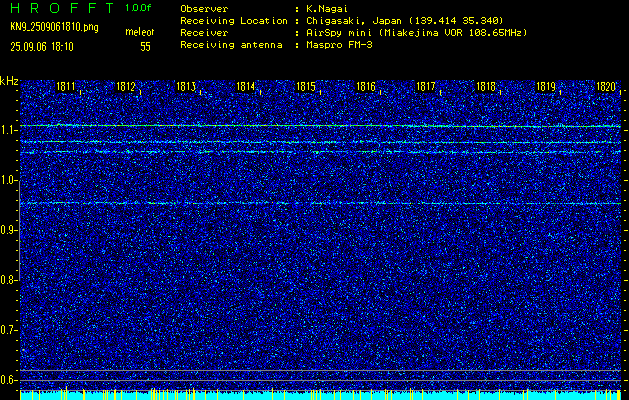The height and width of the screenshot is (400, 629).
Task: Click the 1.1 kHz axis label
Action: click(x=9, y=130)
